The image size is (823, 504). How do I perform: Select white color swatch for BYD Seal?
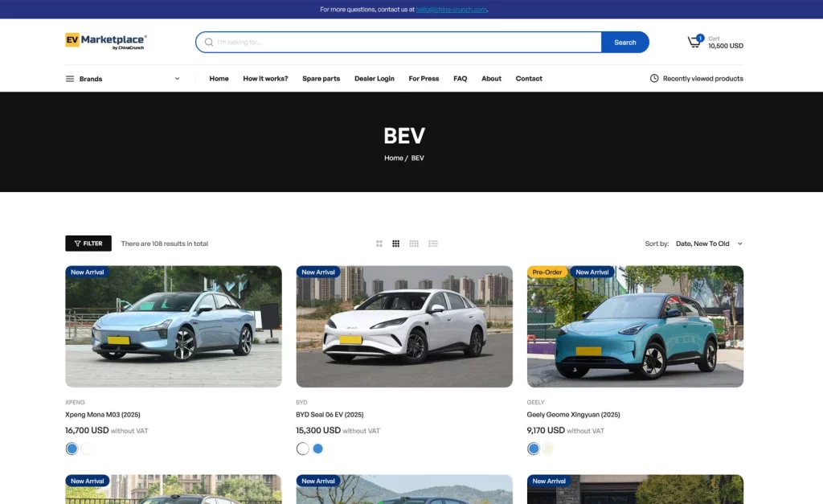(303, 449)
